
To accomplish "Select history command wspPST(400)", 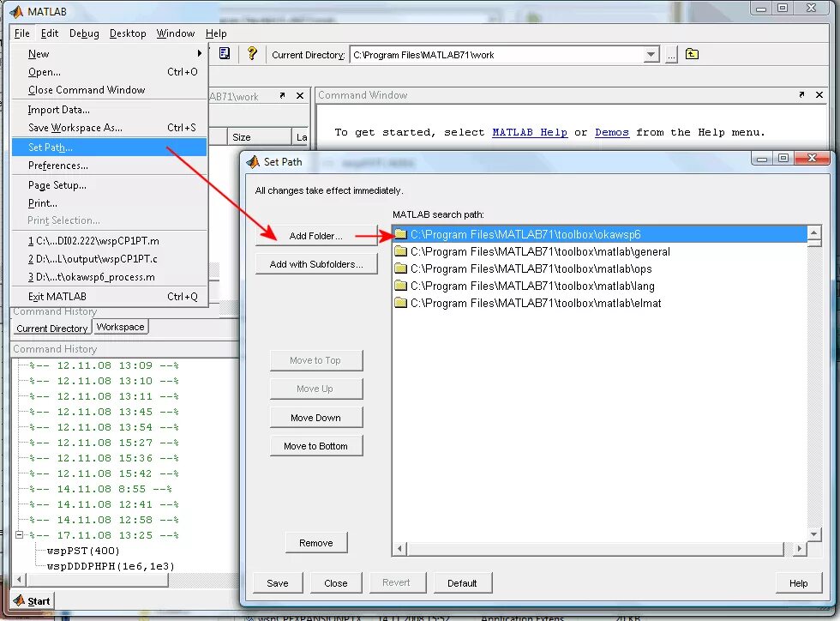I will (x=83, y=551).
